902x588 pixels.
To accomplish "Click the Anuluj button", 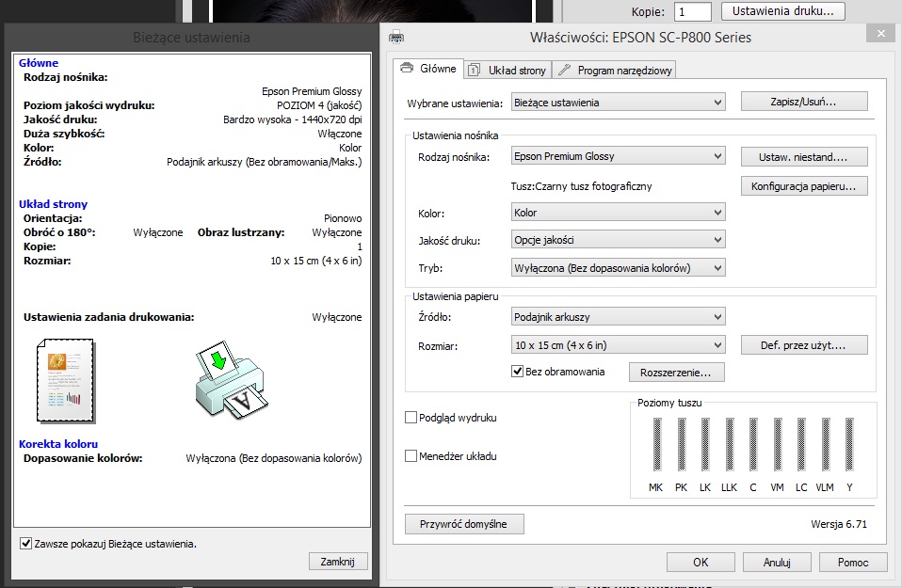I will pos(777,563).
